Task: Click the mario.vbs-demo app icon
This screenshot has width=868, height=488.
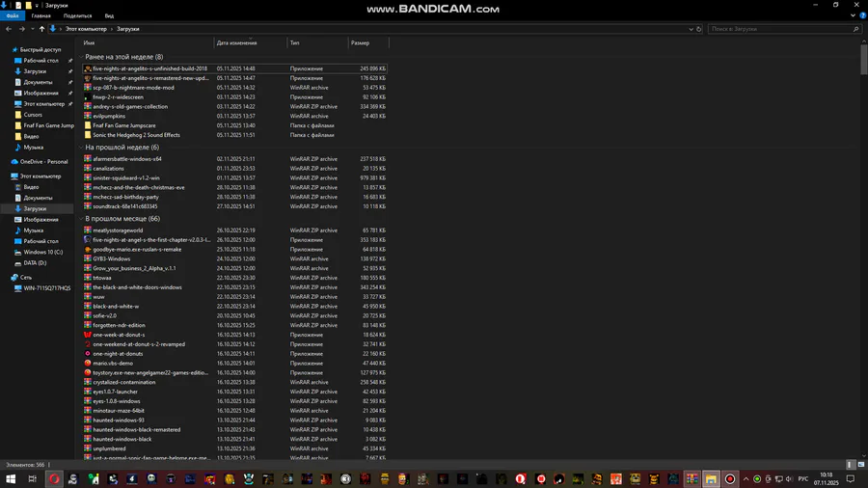Action: tap(88, 363)
